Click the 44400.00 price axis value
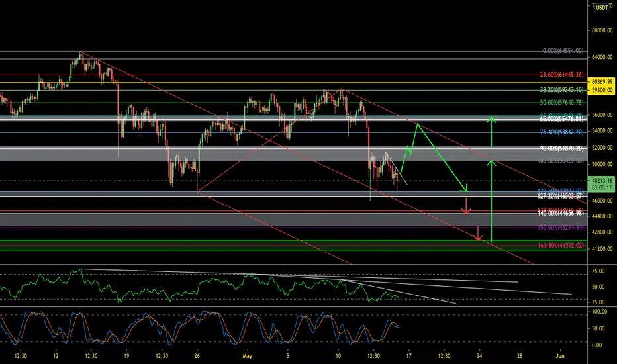The image size is (617, 364). tap(602, 216)
